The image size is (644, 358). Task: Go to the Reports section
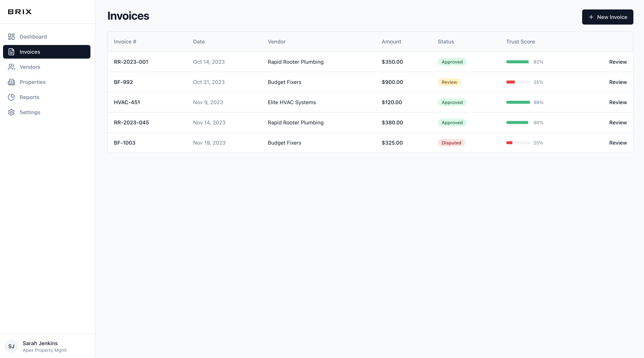point(29,97)
